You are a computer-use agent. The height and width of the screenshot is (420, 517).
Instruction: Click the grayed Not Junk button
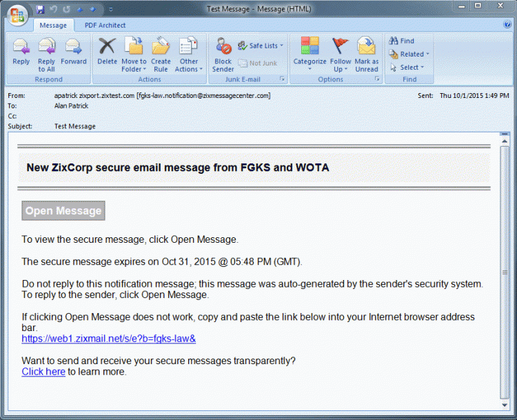point(258,63)
